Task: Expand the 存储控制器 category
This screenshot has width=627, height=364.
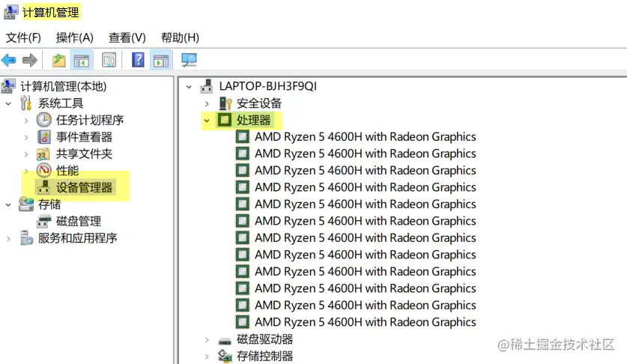Action: pos(207,356)
